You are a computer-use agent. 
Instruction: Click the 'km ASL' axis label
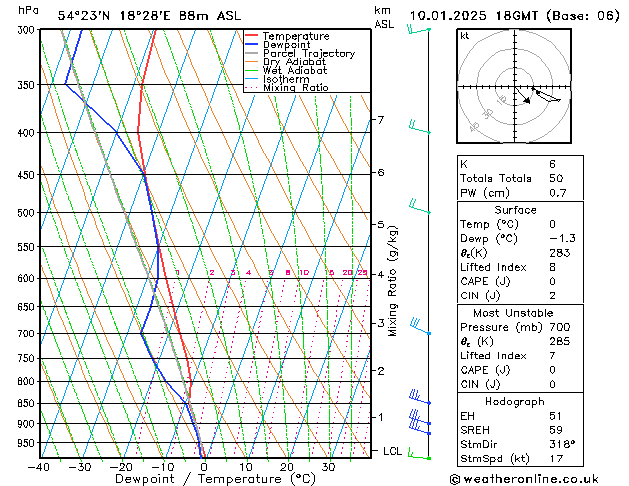click(384, 17)
